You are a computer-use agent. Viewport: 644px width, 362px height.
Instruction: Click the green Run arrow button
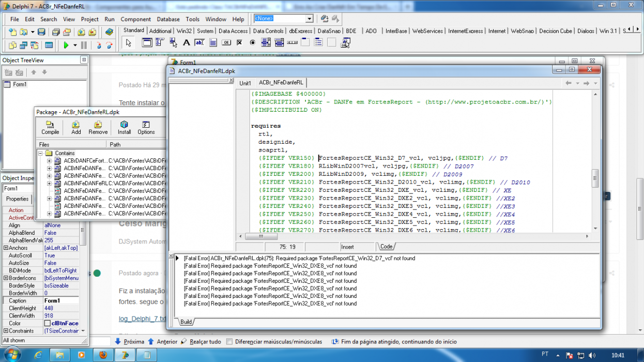(x=66, y=45)
